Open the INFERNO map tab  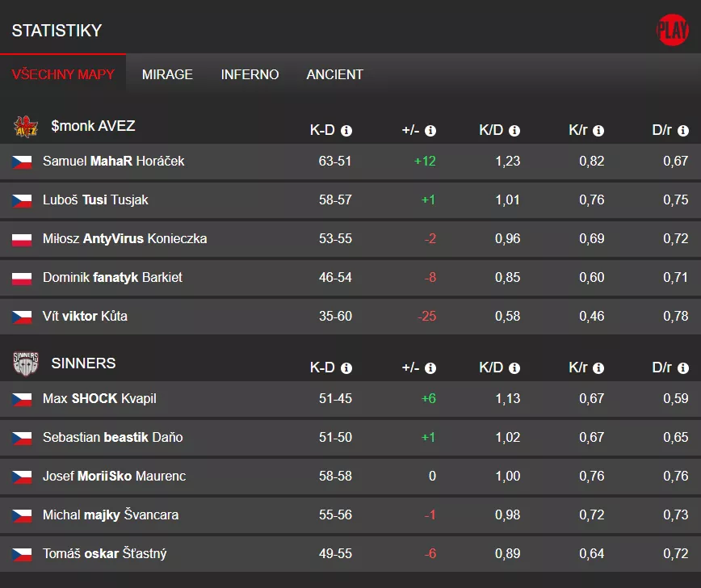tap(250, 74)
